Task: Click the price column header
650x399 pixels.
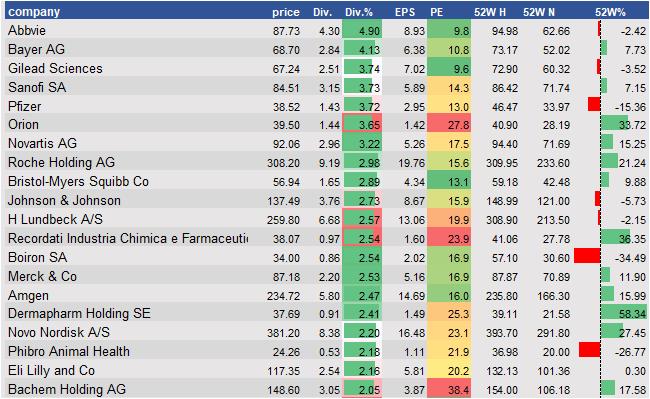Action: tap(286, 12)
